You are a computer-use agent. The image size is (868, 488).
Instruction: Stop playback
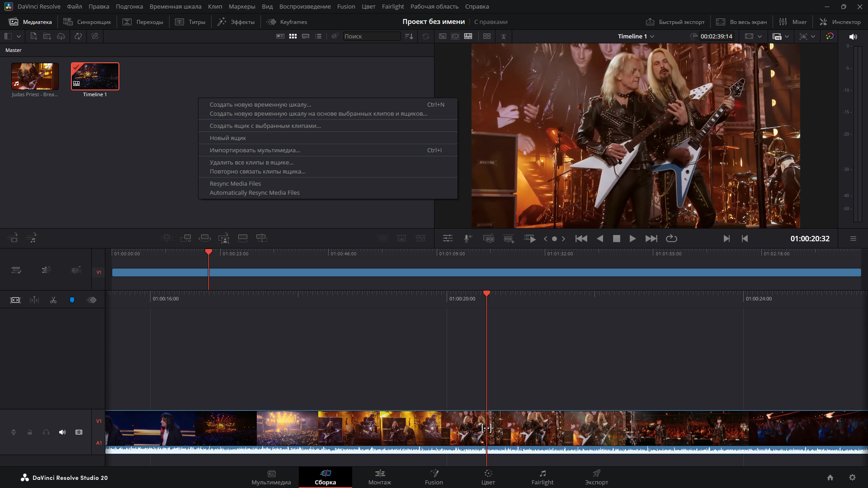[616, 239]
